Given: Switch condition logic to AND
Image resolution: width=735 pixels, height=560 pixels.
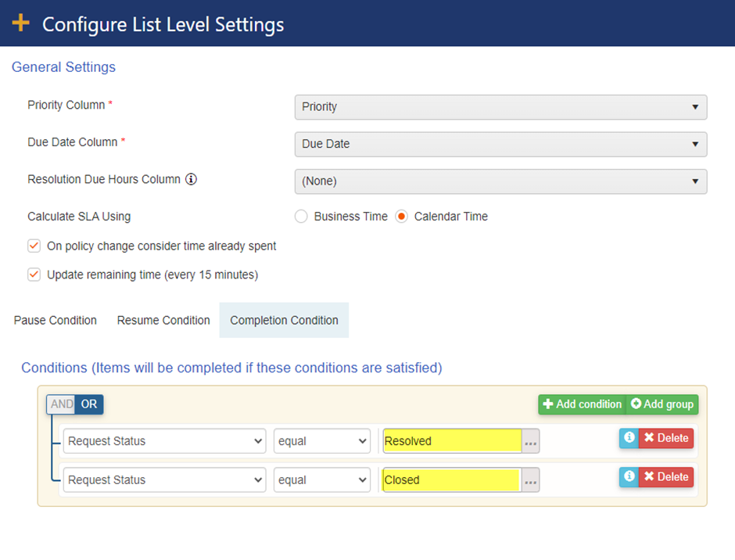Looking at the screenshot, I should tap(61, 404).
